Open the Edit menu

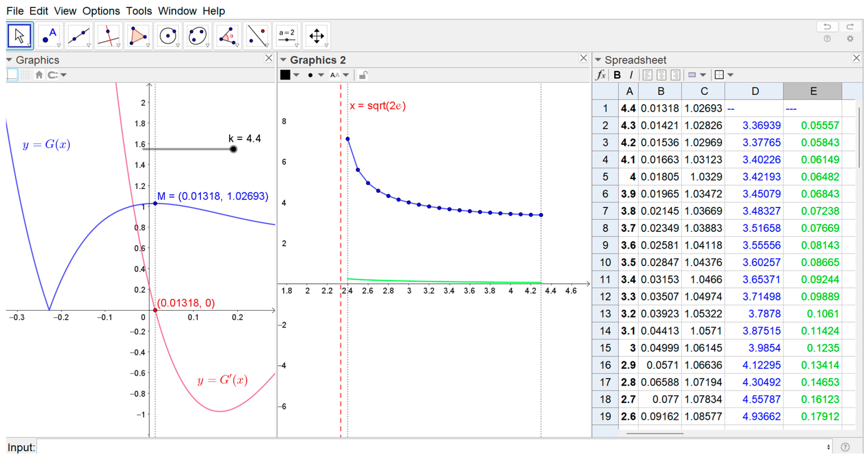(x=38, y=11)
